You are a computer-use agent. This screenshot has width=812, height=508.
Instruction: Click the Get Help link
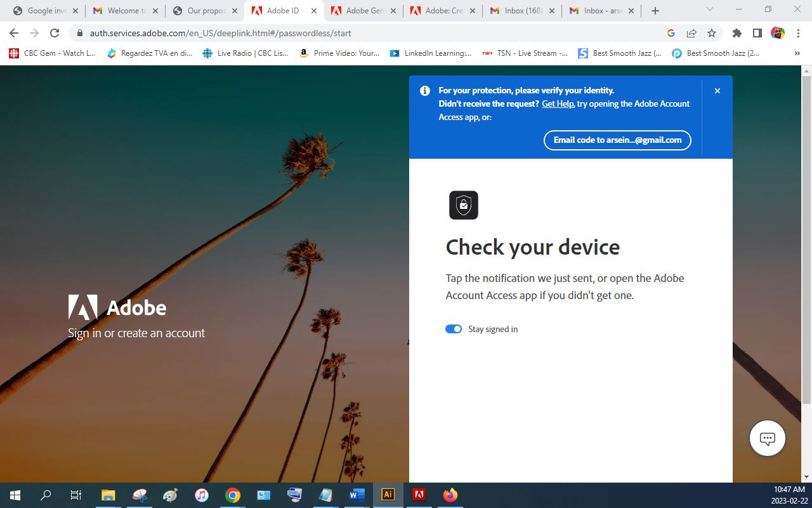tap(557, 104)
